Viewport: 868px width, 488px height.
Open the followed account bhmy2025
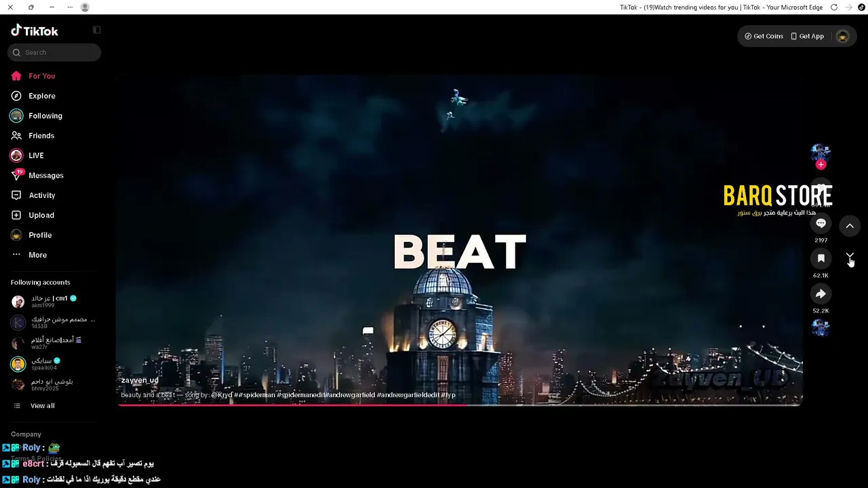42,384
